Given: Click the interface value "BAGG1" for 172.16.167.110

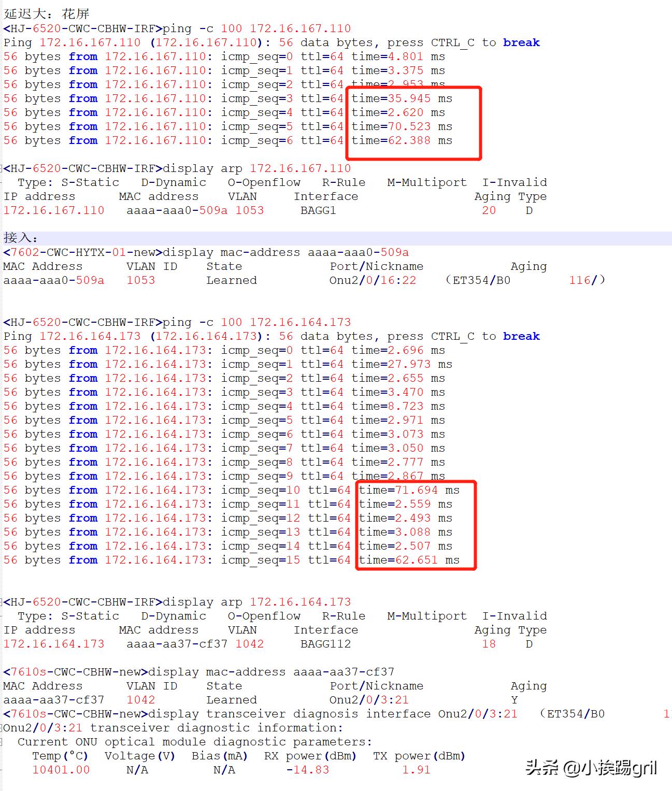Looking at the screenshot, I should click(x=318, y=210).
